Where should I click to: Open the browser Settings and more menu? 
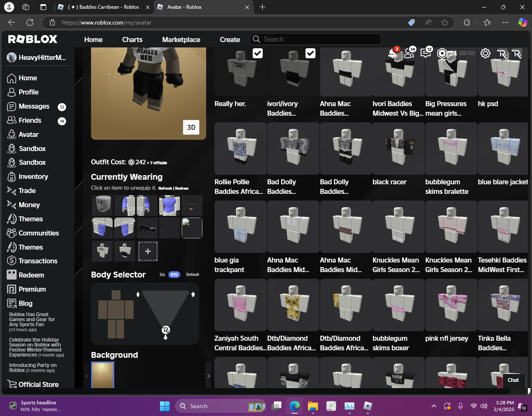pos(505,22)
